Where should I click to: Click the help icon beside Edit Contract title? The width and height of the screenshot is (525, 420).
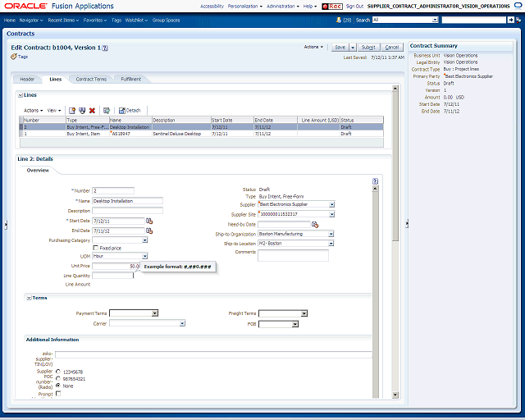(105, 48)
